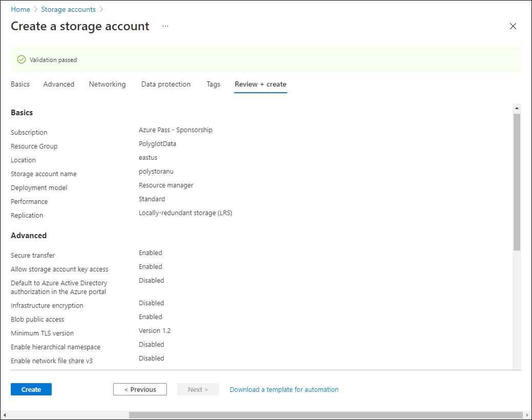
Task: Go back with the Previous button
Action: (140, 389)
